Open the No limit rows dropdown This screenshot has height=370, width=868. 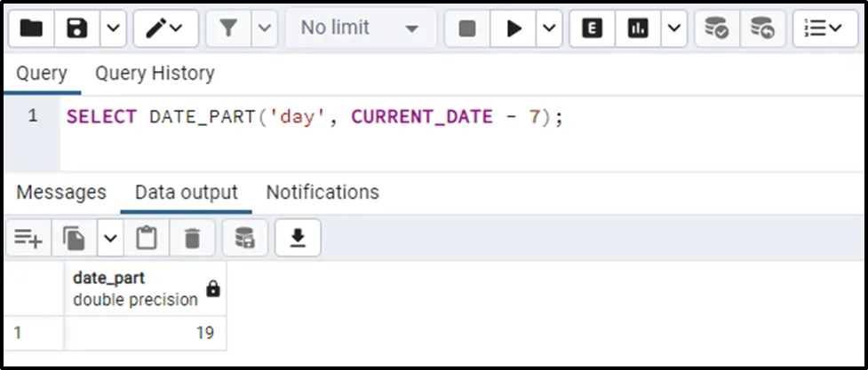(360, 28)
